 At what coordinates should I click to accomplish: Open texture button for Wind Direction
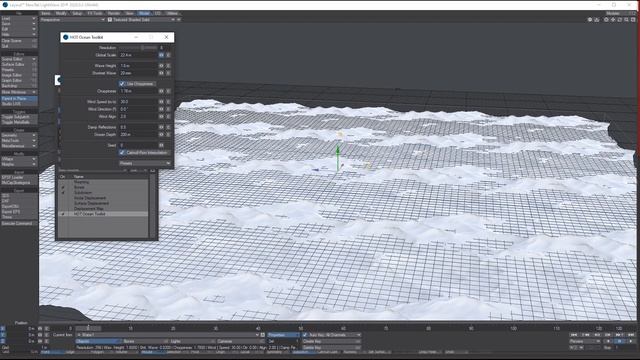coord(168,109)
